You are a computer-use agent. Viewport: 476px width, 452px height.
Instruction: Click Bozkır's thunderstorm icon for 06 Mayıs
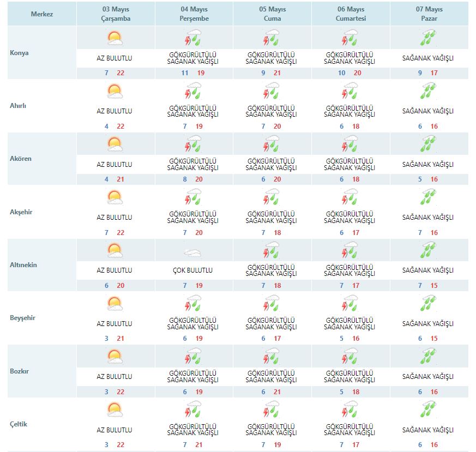point(350,357)
